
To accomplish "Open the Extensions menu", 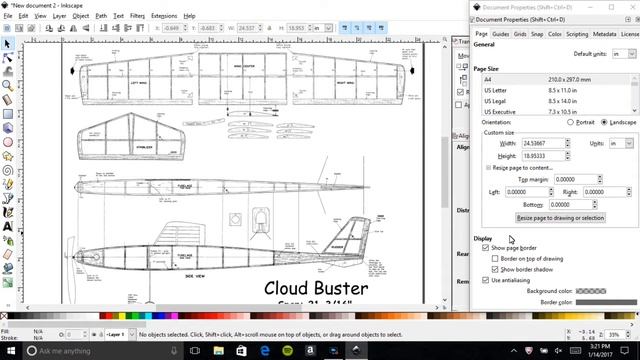I will click(x=164, y=16).
